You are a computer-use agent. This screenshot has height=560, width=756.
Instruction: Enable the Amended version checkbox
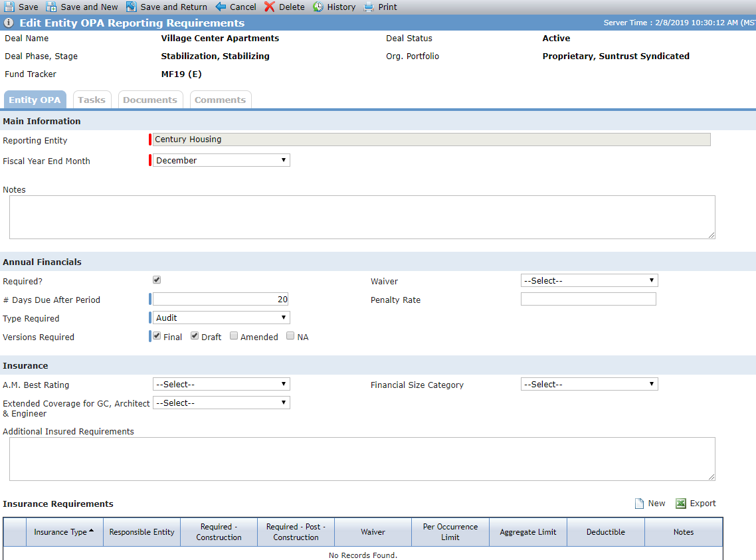[x=234, y=336]
